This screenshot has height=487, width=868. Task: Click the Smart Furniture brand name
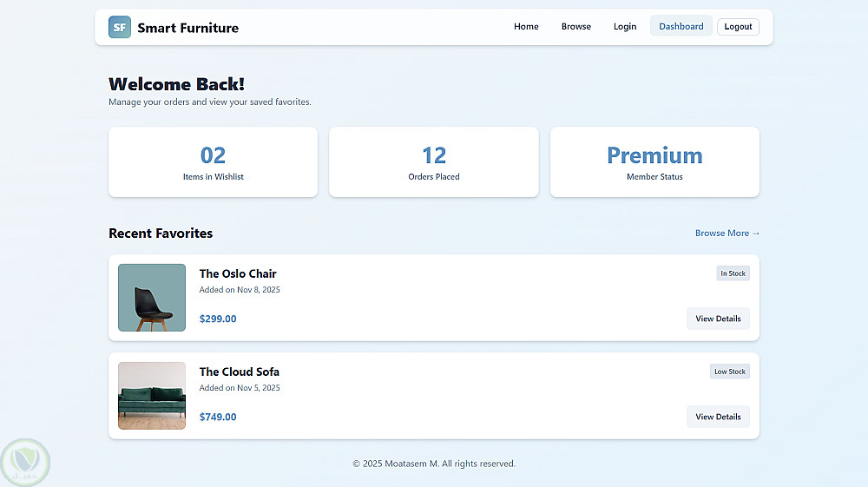pos(188,28)
